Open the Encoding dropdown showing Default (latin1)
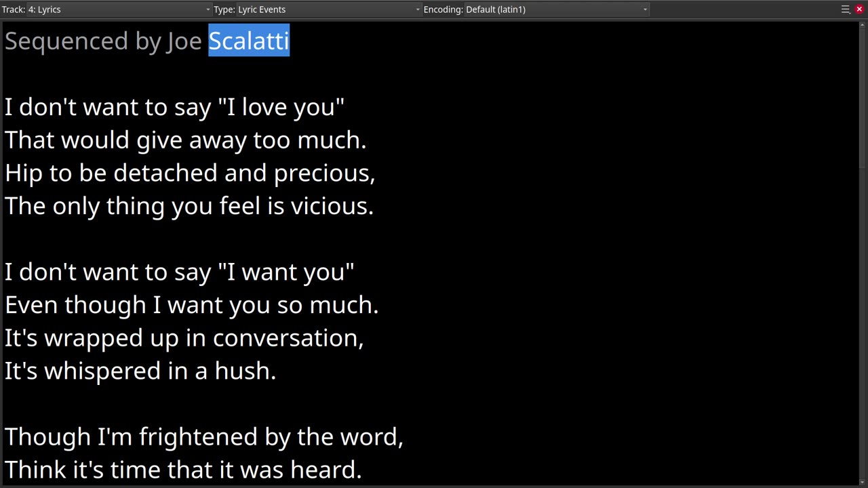Viewport: 868px width, 488px height. (557, 9)
